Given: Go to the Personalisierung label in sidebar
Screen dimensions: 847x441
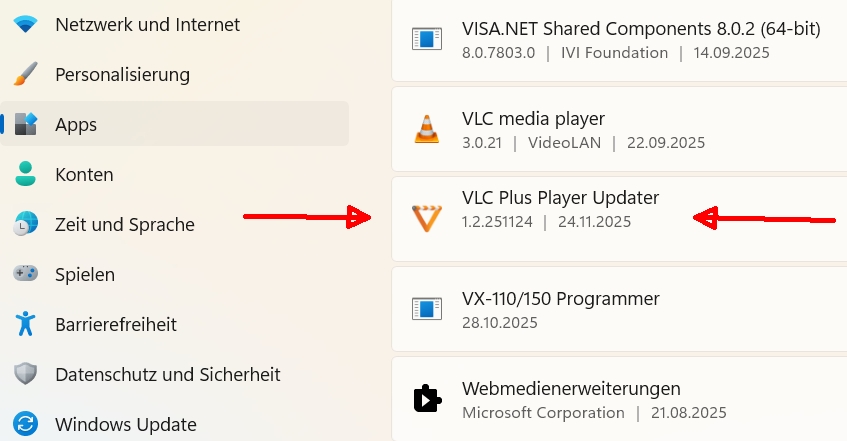Looking at the screenshot, I should click(122, 74).
